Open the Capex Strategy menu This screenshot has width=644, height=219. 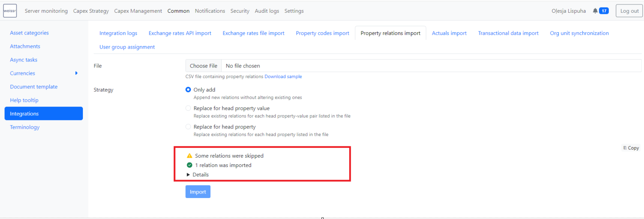click(x=91, y=11)
